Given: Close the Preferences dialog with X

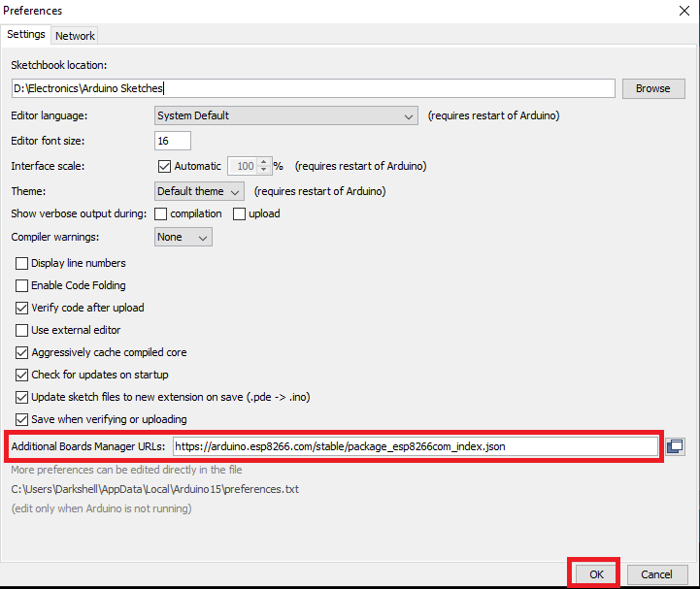Looking at the screenshot, I should (x=686, y=11).
